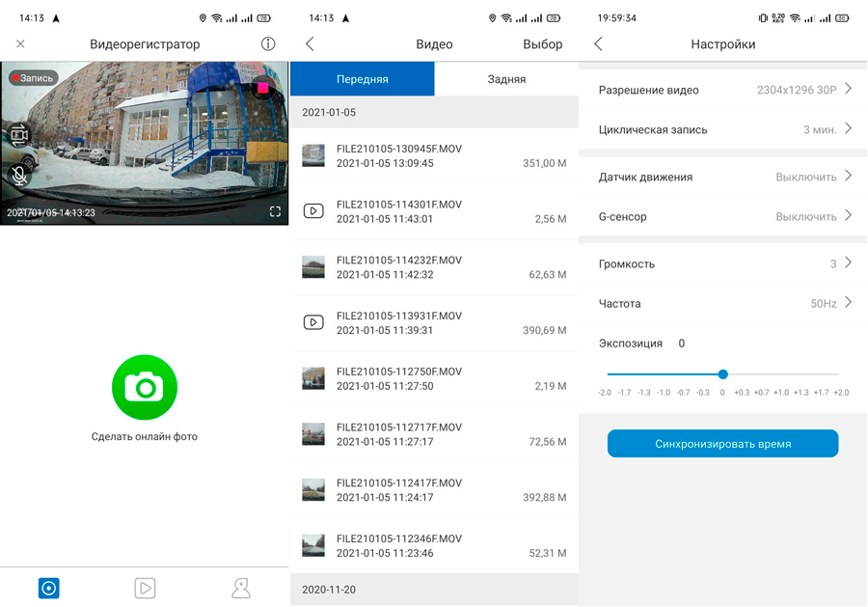Open Циклическая запись duration options
This screenshot has height=607, width=868.
point(723,129)
